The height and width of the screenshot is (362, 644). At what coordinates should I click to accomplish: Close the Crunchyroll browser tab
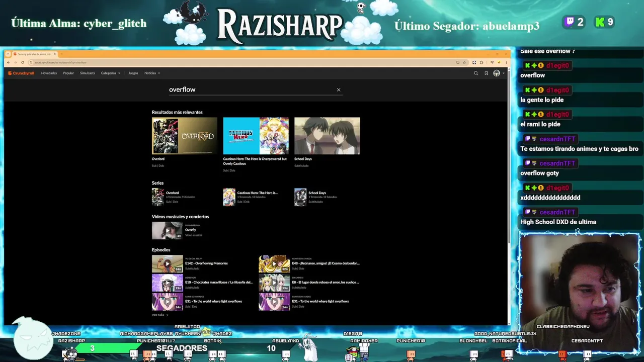[x=54, y=54]
